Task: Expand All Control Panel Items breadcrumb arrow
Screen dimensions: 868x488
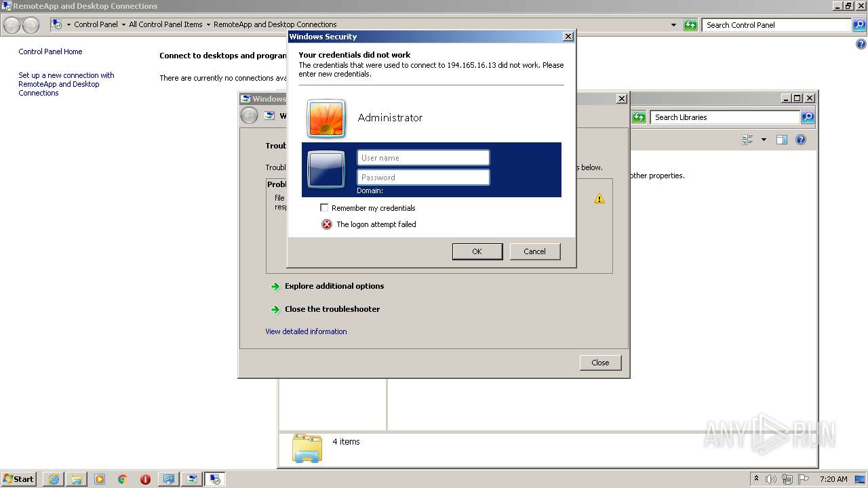Action: (x=208, y=24)
